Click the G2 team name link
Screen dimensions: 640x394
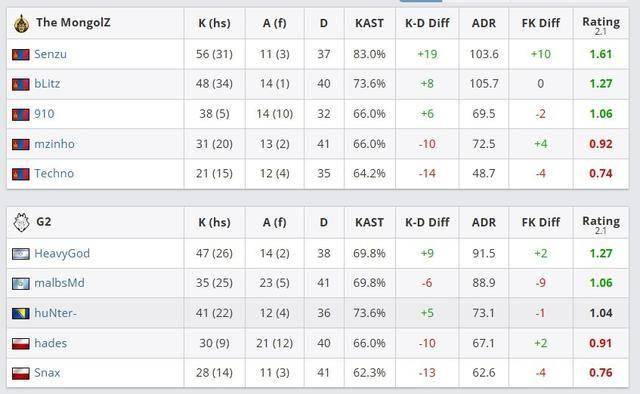44,222
